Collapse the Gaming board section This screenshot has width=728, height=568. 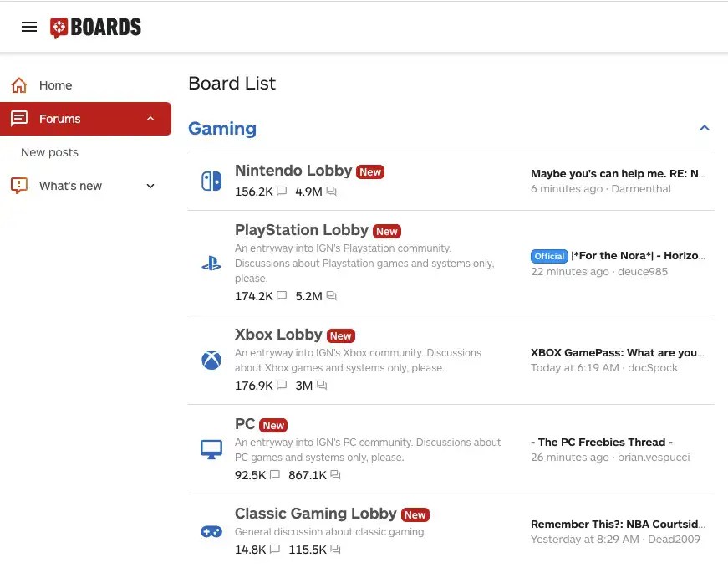pyautogui.click(x=705, y=128)
